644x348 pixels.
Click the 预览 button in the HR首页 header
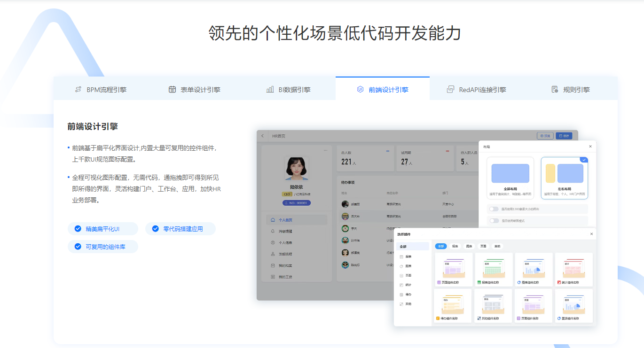coord(545,136)
